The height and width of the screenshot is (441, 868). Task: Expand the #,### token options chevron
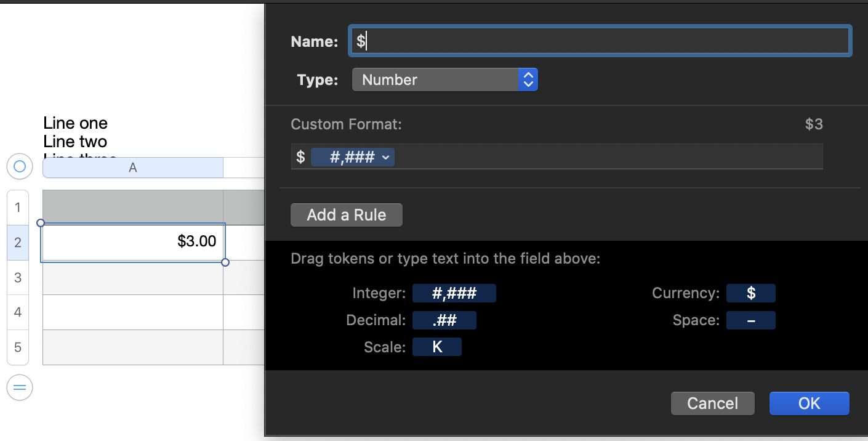[386, 158]
